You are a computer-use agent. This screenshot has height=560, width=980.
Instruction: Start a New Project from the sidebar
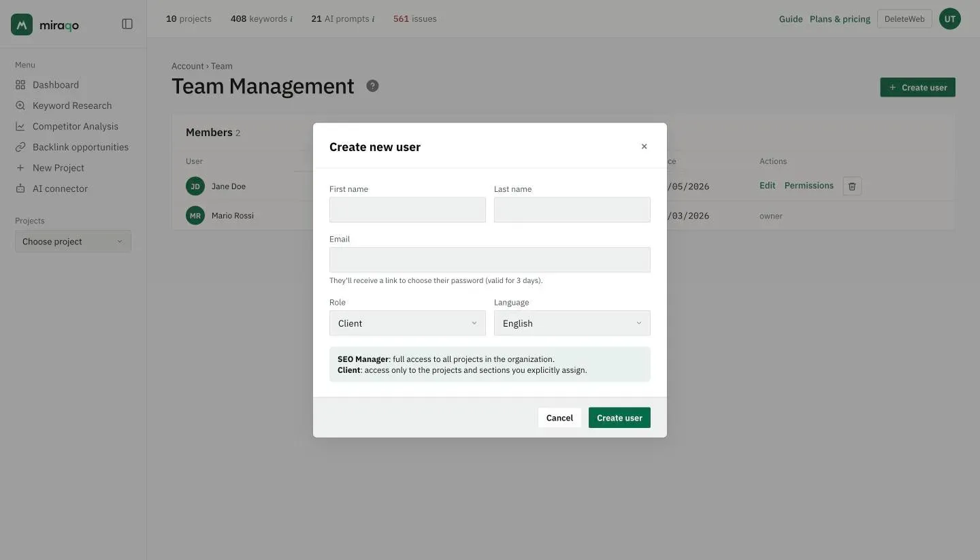click(59, 168)
